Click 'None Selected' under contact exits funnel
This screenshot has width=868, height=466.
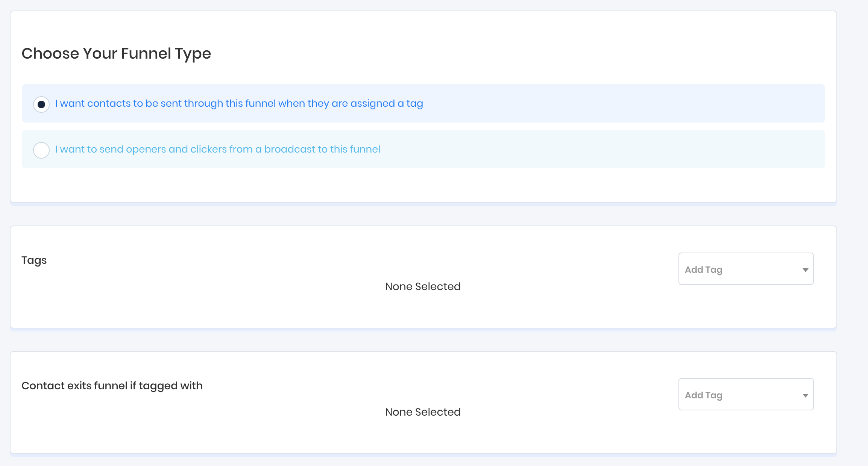423,412
